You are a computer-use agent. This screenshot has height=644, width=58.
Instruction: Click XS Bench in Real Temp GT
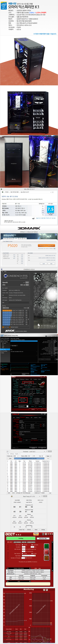click(29, 529)
